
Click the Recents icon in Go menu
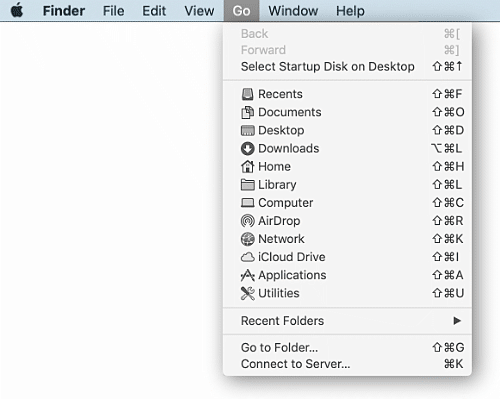click(x=247, y=94)
